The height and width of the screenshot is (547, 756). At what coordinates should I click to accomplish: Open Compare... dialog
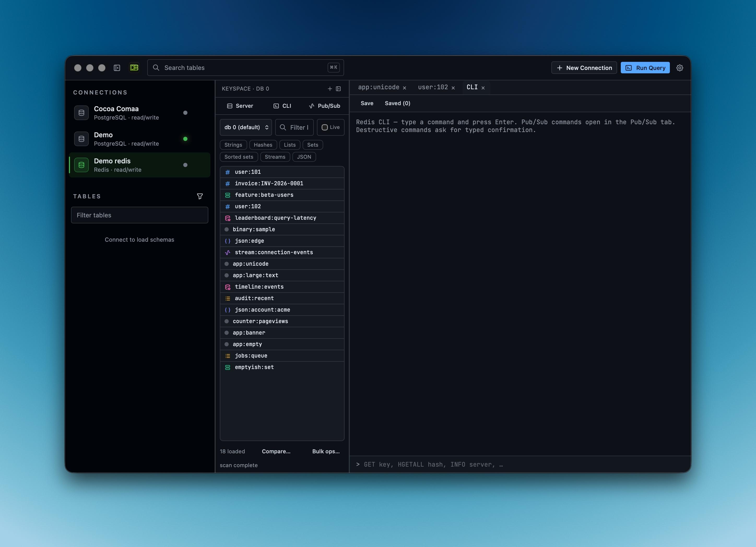click(276, 451)
